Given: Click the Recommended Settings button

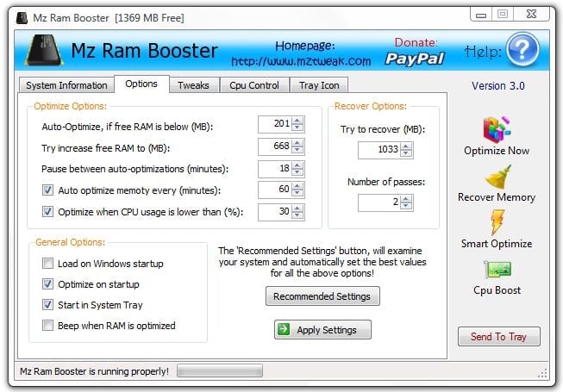Looking at the screenshot, I should (322, 296).
